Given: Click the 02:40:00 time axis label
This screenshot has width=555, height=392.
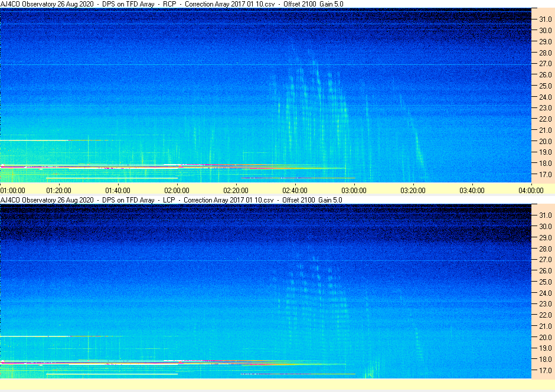Looking at the screenshot, I should pos(295,190).
